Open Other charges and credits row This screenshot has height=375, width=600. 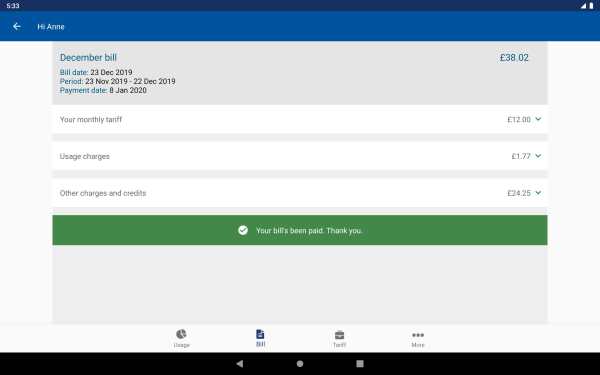[300, 193]
